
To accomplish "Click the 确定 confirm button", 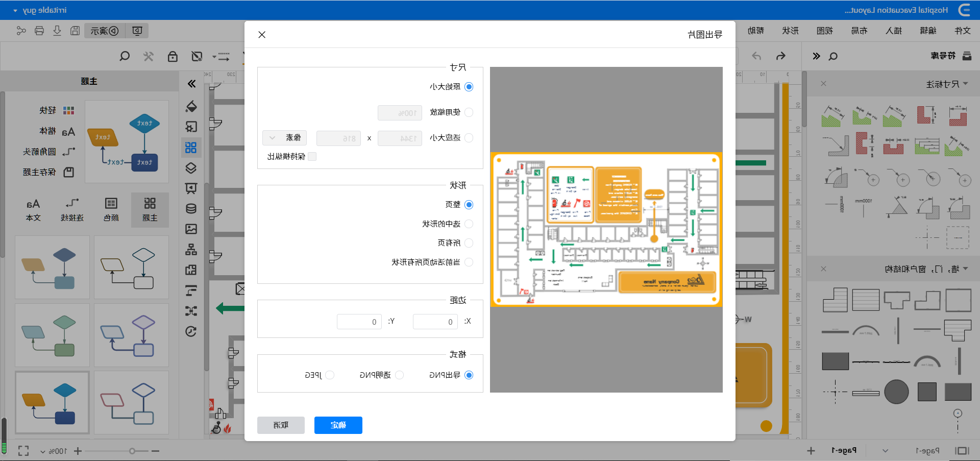I will 338,425.
